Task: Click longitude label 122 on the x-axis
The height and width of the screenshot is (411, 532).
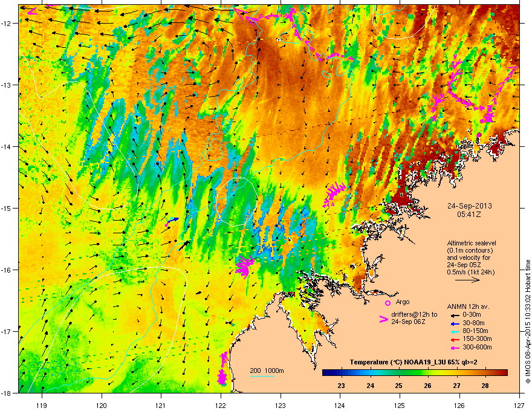Action: click(221, 405)
